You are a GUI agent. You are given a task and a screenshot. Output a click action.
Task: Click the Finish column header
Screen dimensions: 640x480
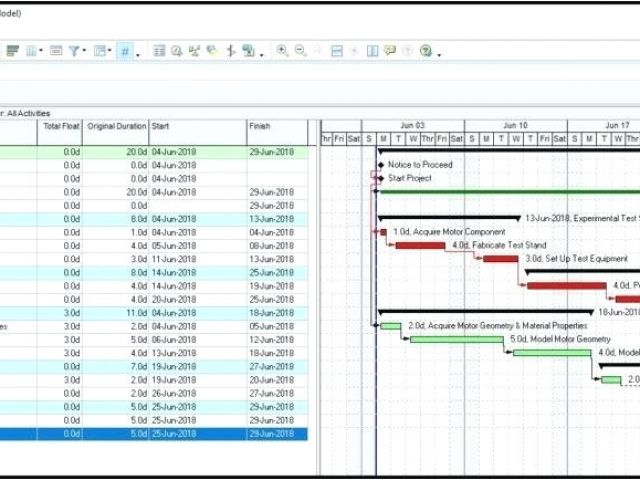[x=276, y=126]
